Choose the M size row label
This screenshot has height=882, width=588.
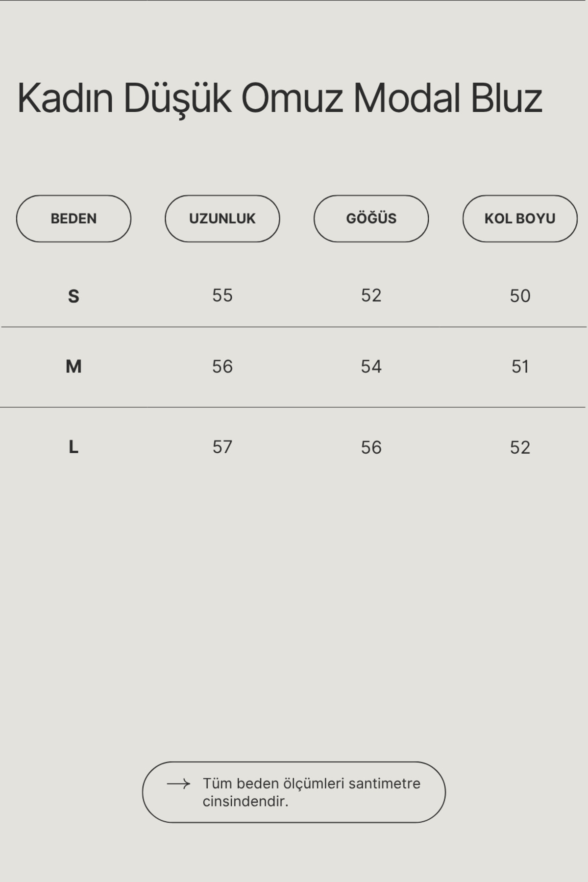(73, 367)
